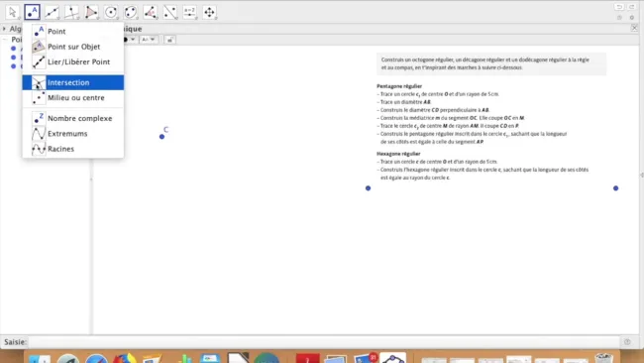Click the lock icon in style bar
644x363 pixels.
pos(169,40)
